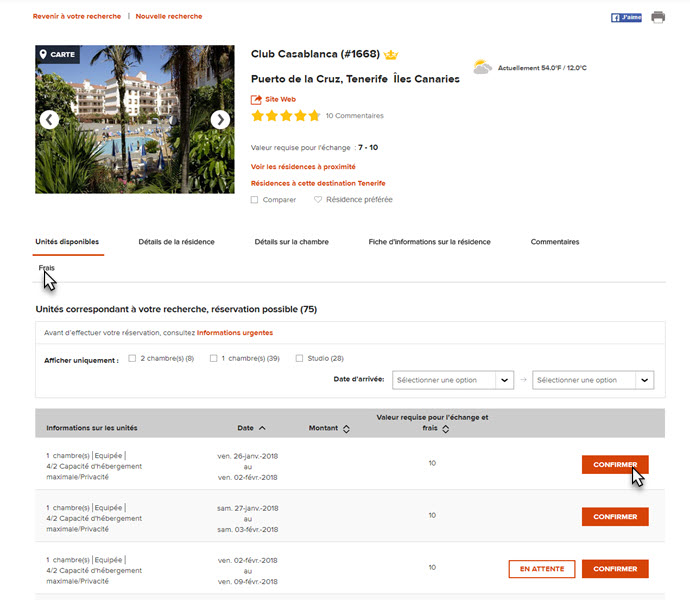
Task: Confirm the 26-janv.-2018 unit
Action: click(615, 464)
